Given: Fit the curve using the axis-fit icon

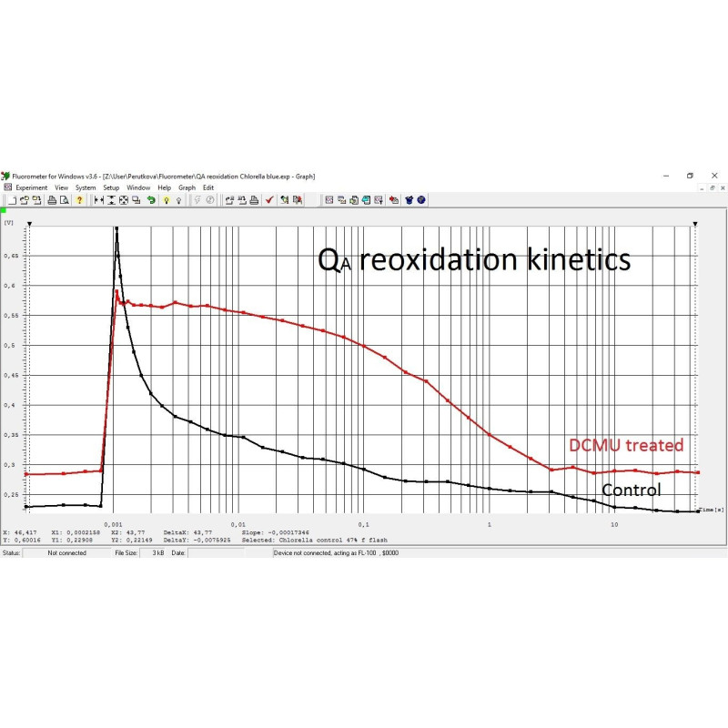Looking at the screenshot, I should 125,203.
